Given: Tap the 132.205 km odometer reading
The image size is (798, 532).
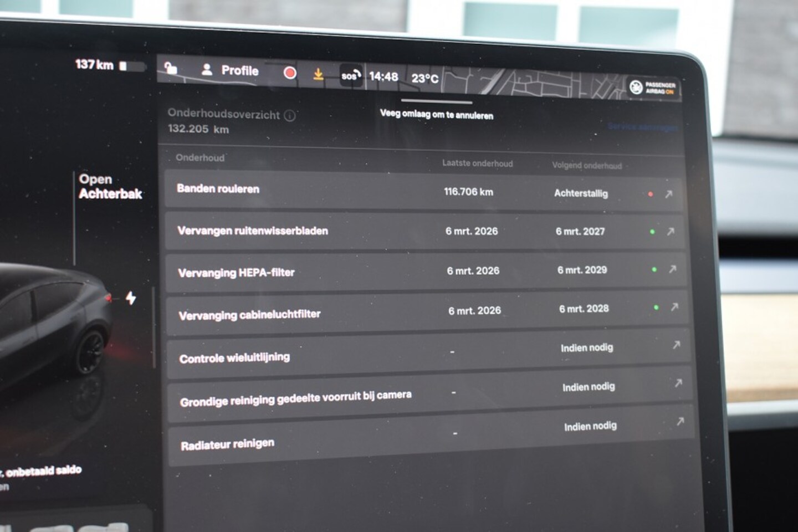Looking at the screenshot, I should point(198,129).
